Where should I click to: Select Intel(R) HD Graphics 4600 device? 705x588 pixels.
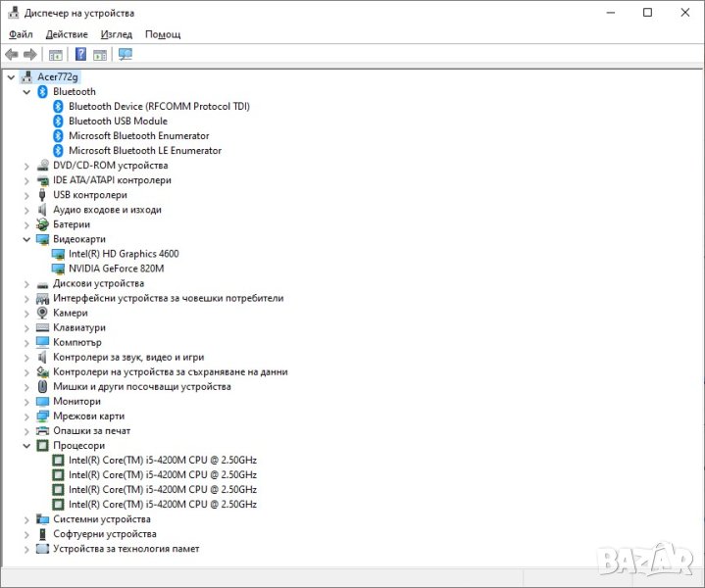[124, 254]
